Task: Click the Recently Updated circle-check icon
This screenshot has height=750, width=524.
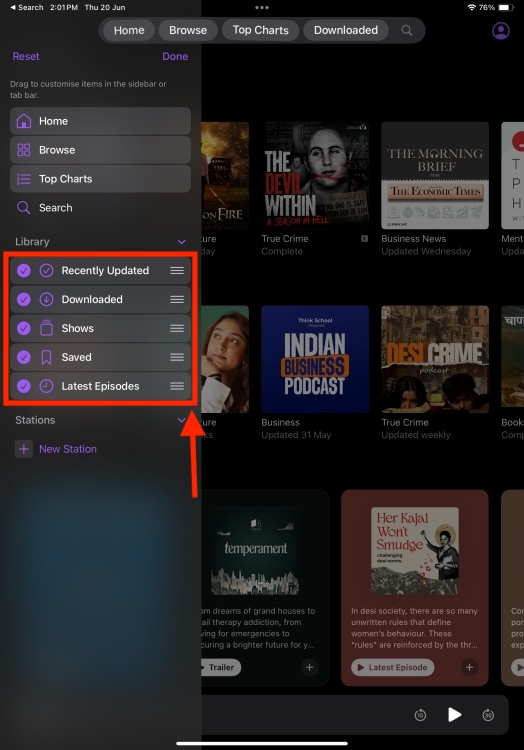Action: [x=46, y=270]
